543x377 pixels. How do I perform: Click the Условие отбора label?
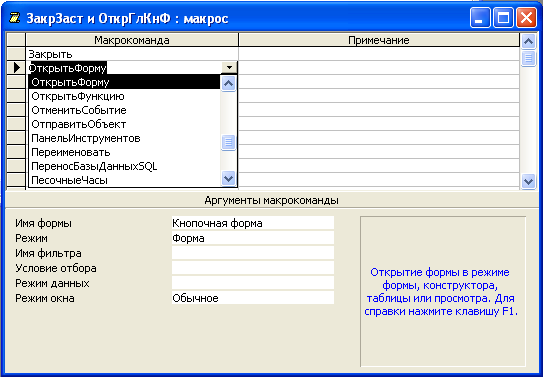56,268
